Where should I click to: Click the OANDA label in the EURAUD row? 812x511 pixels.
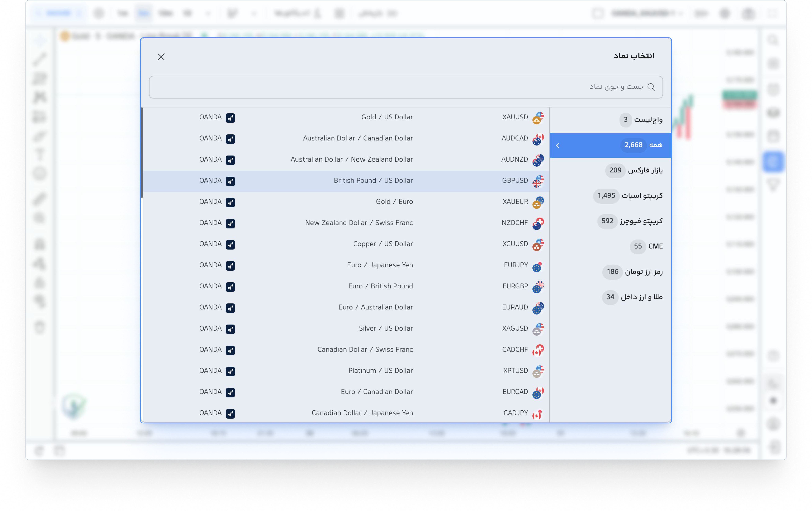click(210, 307)
